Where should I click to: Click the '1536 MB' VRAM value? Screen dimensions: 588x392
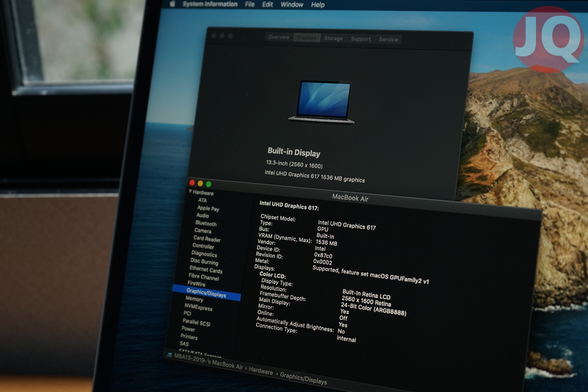click(326, 242)
